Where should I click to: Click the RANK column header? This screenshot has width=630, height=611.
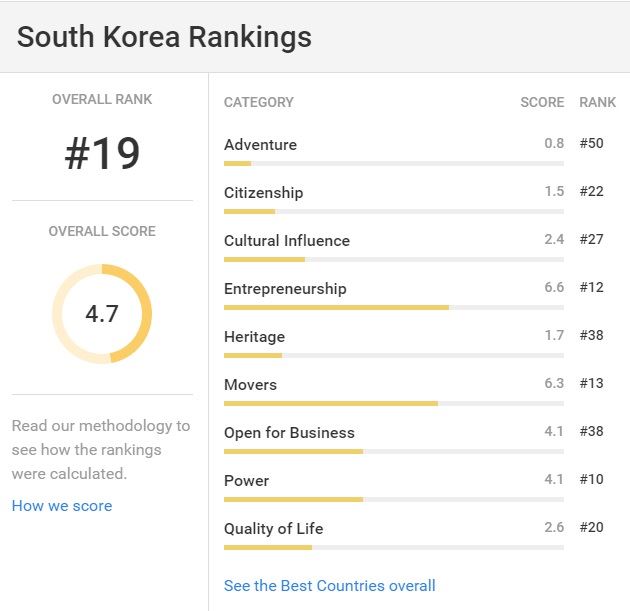pos(598,102)
